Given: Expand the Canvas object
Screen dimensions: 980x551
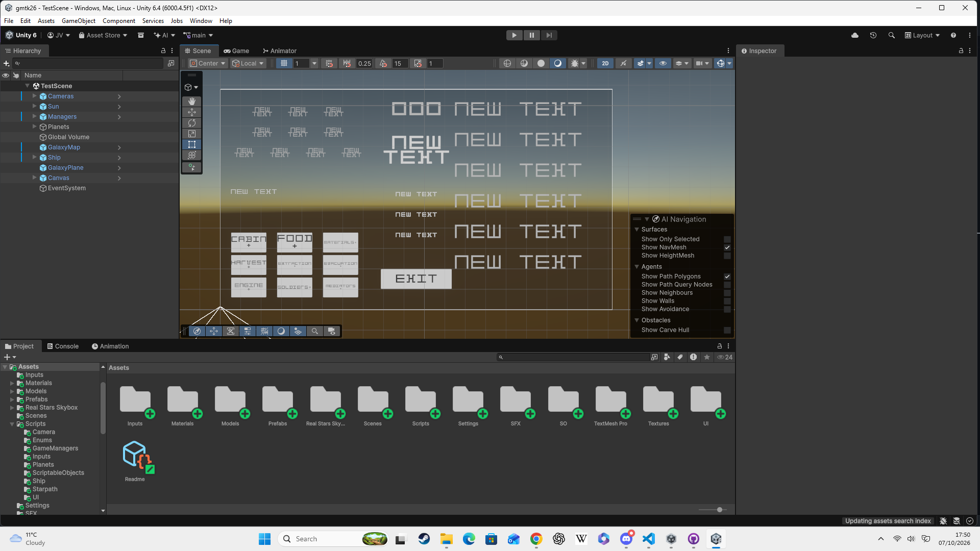Looking at the screenshot, I should click(x=35, y=178).
